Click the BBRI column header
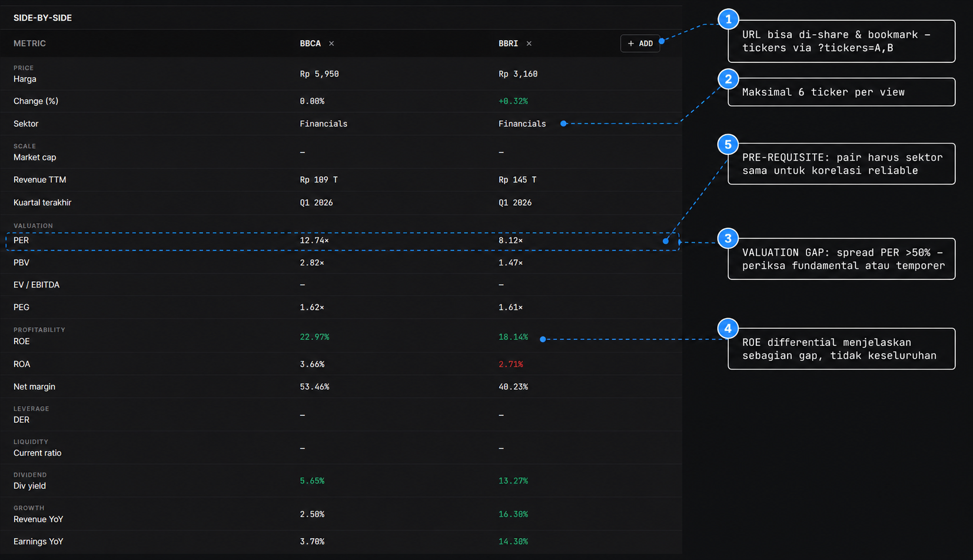Viewport: 973px width, 560px height. (508, 44)
